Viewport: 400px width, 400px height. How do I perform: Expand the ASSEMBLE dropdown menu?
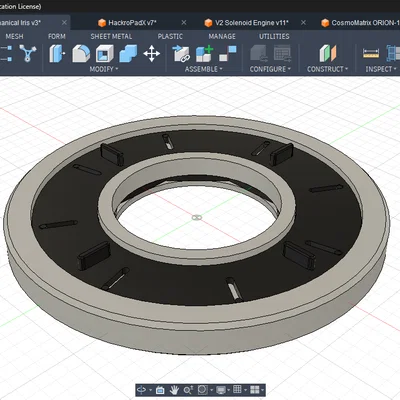coord(203,69)
